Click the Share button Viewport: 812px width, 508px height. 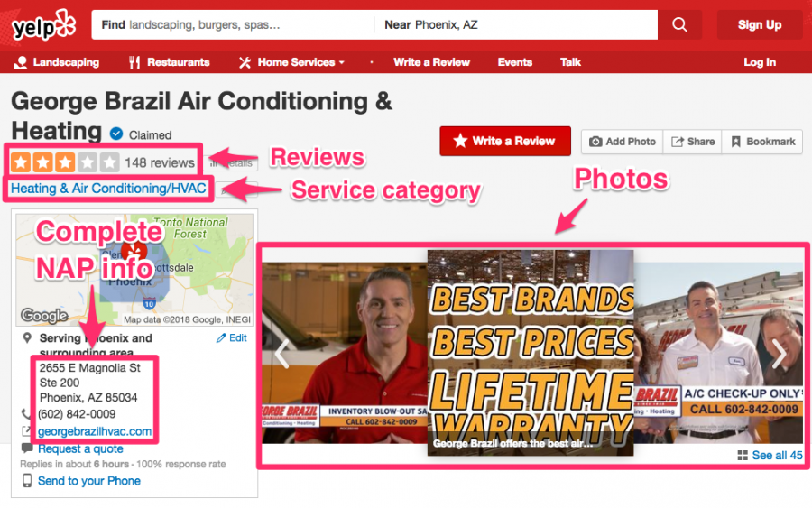coord(692,142)
